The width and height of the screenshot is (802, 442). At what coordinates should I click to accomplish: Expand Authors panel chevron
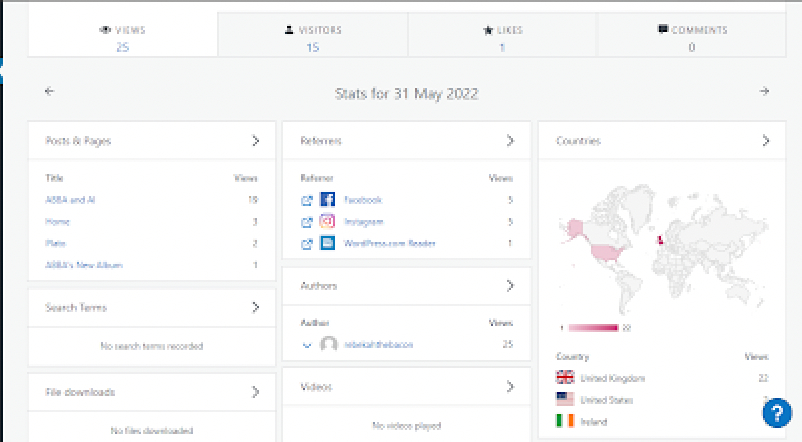[510, 285]
